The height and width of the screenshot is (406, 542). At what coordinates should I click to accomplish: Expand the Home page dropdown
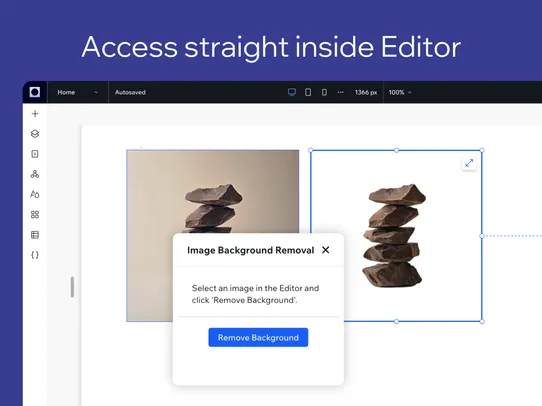[78, 92]
